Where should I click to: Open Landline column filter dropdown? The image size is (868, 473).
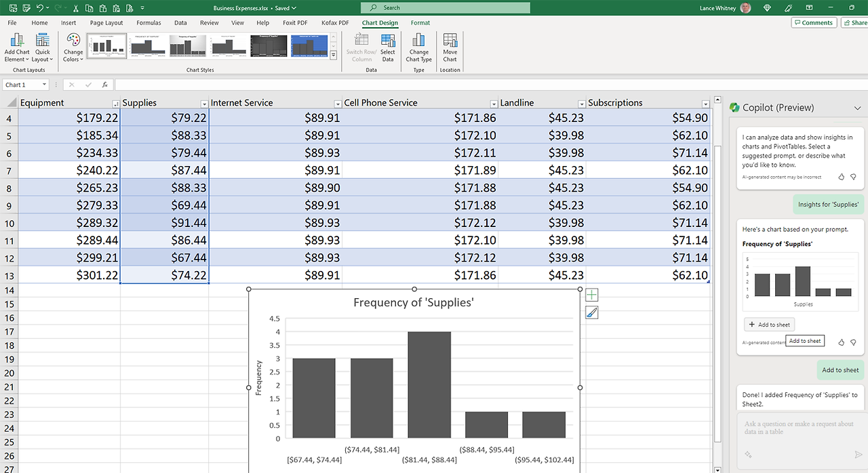coord(581,104)
